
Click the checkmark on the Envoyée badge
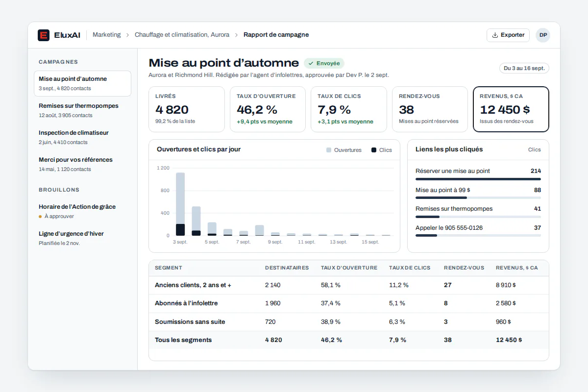(311, 63)
